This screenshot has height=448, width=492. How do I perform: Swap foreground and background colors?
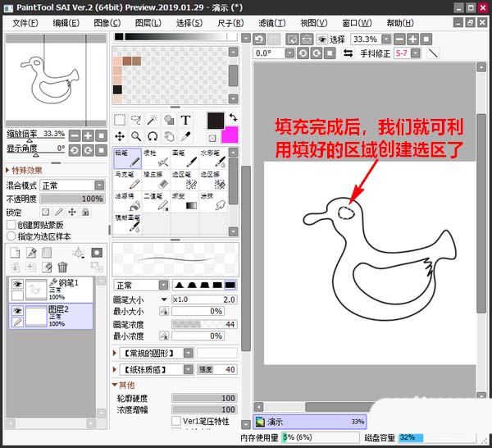(233, 117)
